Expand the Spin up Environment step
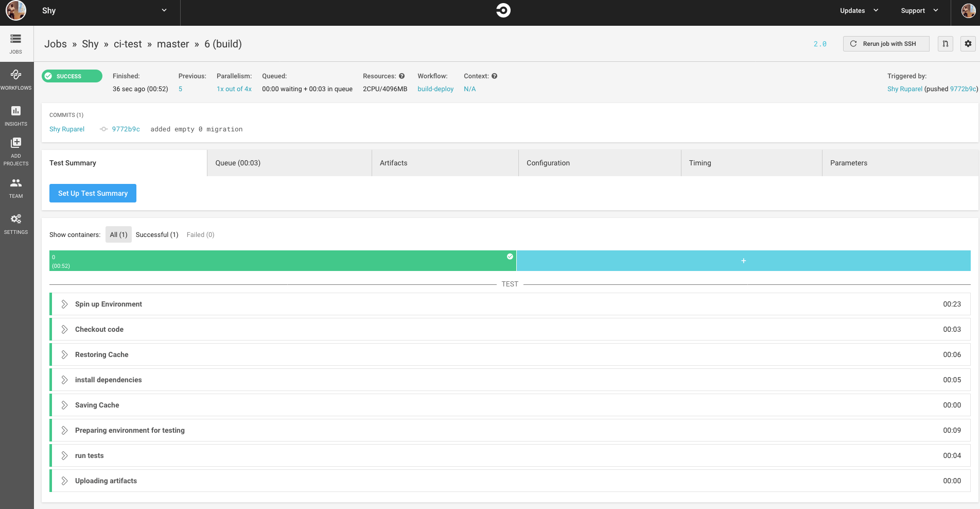The image size is (980, 509). (64, 304)
